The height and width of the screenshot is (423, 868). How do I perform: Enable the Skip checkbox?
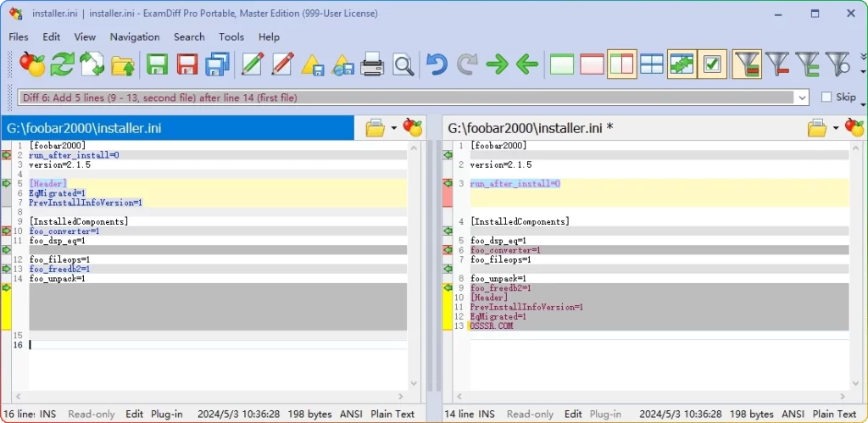coord(826,97)
